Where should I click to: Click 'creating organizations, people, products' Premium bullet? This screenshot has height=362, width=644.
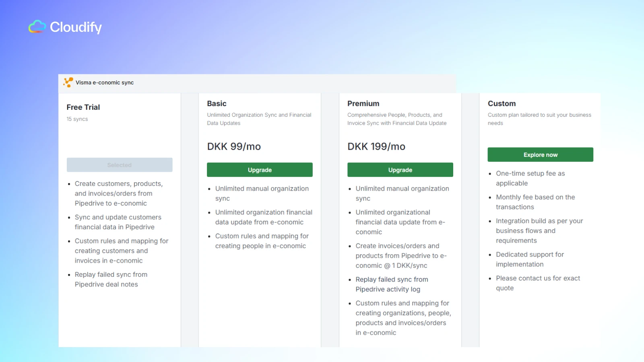[x=403, y=318]
